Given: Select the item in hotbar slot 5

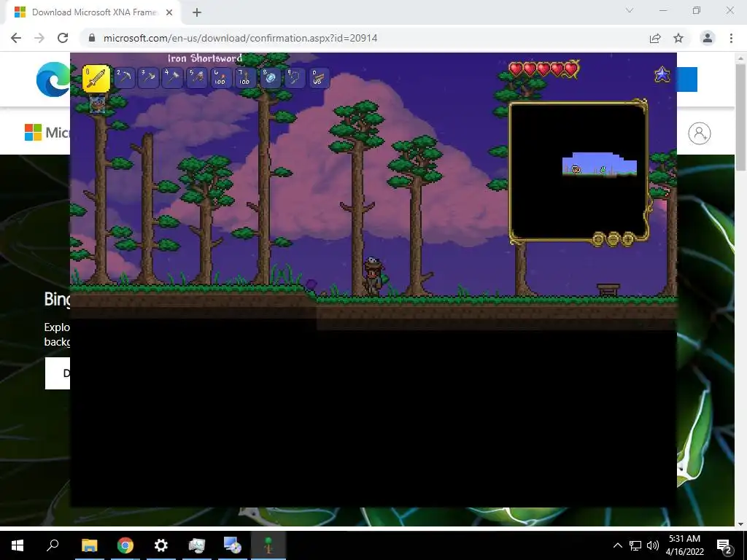Looking at the screenshot, I should pyautogui.click(x=197, y=77).
